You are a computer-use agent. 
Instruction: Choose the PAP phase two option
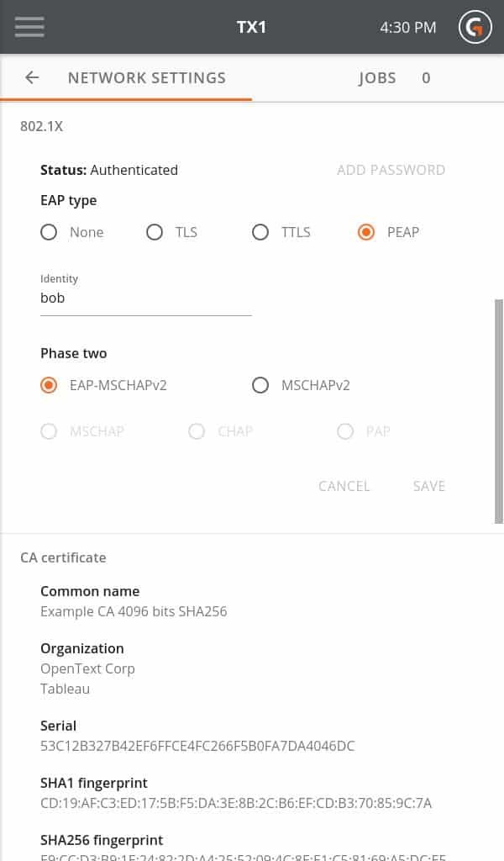[x=345, y=431]
